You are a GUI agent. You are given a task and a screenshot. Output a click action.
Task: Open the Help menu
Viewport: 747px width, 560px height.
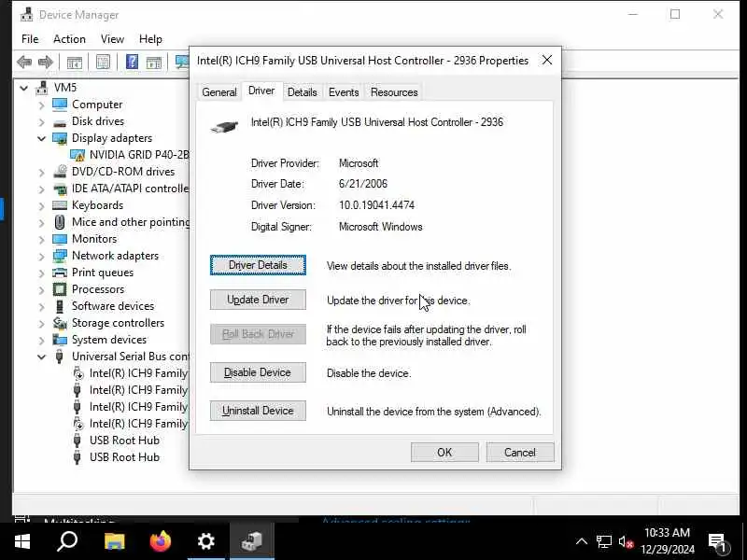click(150, 39)
